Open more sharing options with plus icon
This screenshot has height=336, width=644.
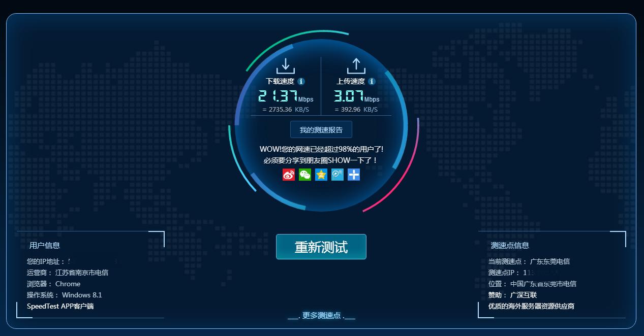pyautogui.click(x=354, y=175)
